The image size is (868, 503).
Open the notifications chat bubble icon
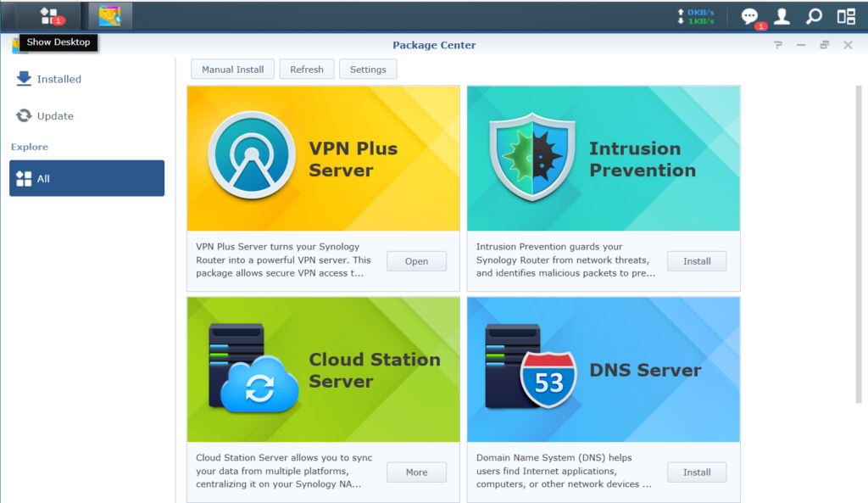[749, 17]
